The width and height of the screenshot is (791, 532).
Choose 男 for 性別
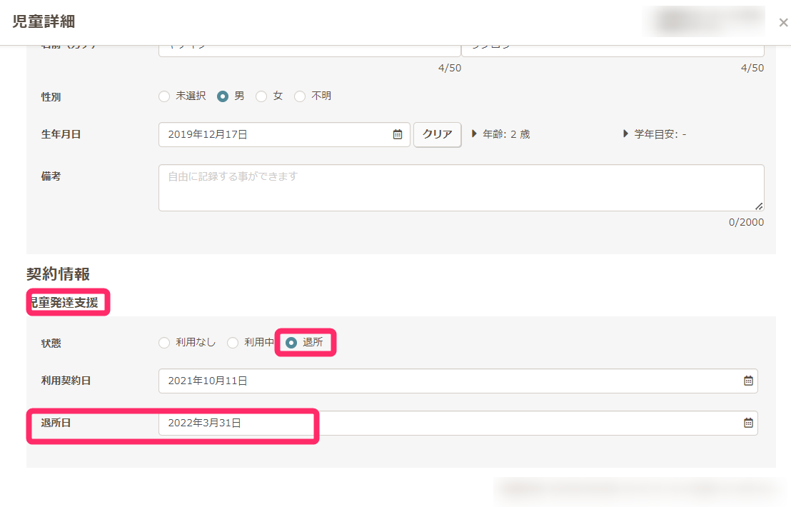tap(223, 96)
